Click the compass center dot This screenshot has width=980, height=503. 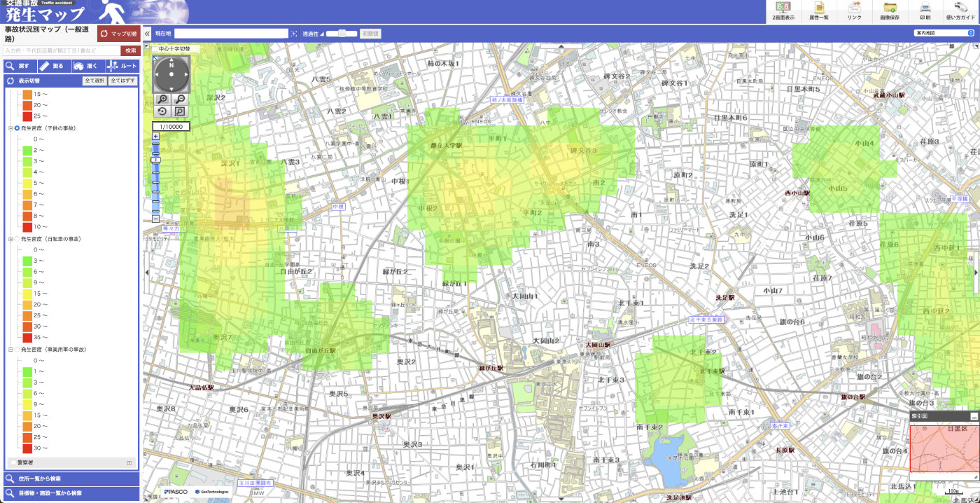point(171,74)
